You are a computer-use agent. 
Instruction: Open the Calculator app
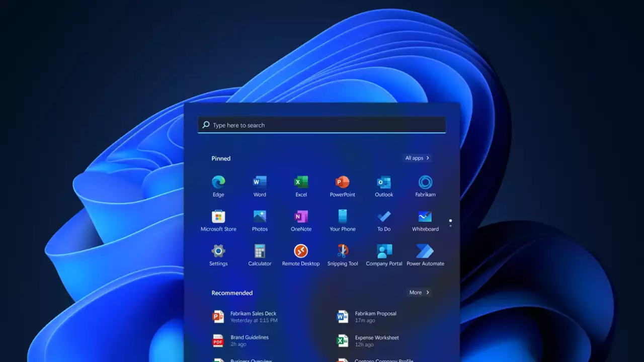[260, 255]
